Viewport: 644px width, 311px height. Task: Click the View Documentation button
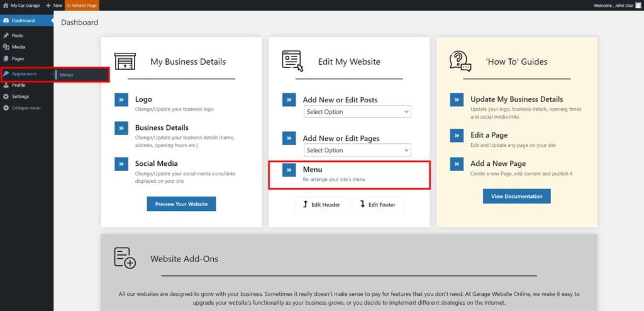click(517, 197)
